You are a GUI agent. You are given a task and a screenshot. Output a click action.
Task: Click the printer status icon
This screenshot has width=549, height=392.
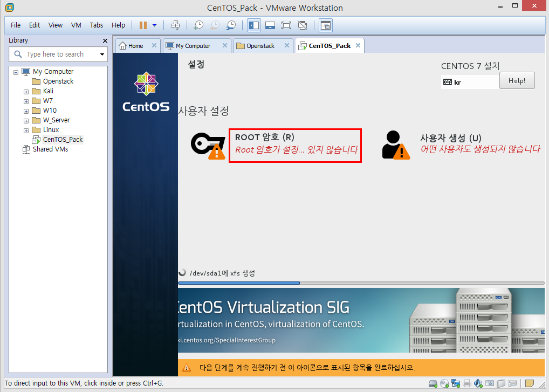[467, 383]
